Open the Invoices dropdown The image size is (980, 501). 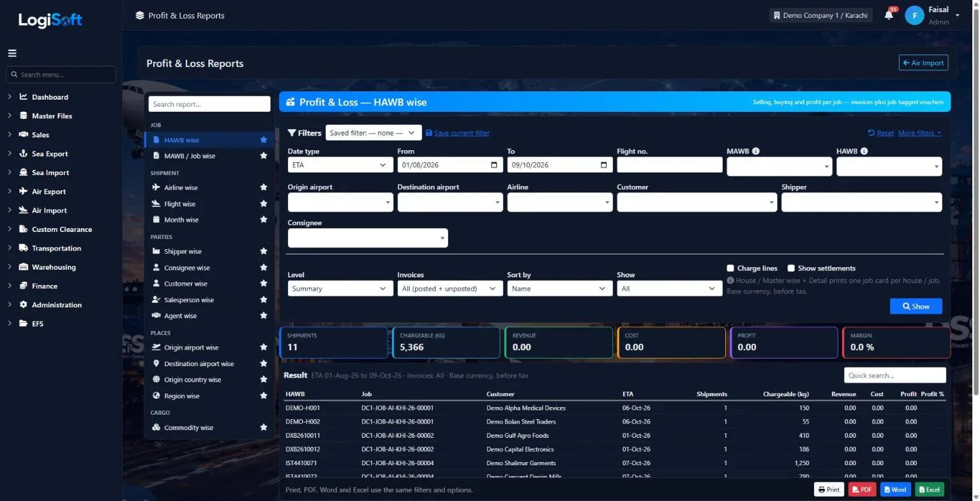point(450,289)
